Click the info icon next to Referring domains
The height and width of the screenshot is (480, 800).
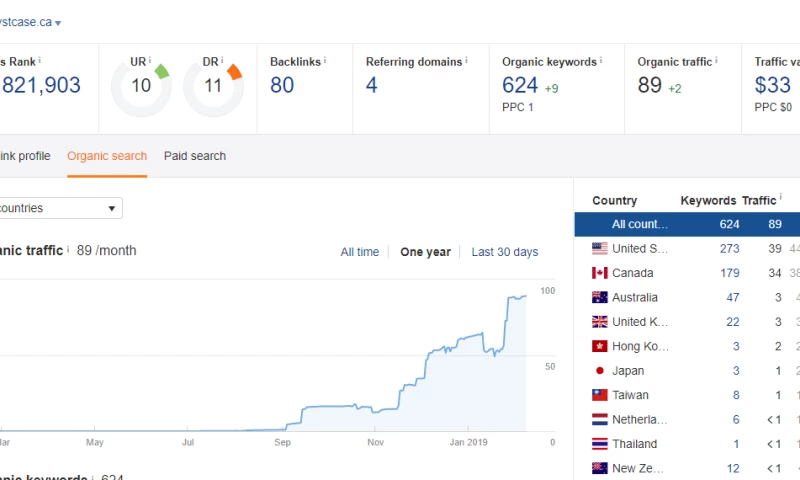coord(466,61)
